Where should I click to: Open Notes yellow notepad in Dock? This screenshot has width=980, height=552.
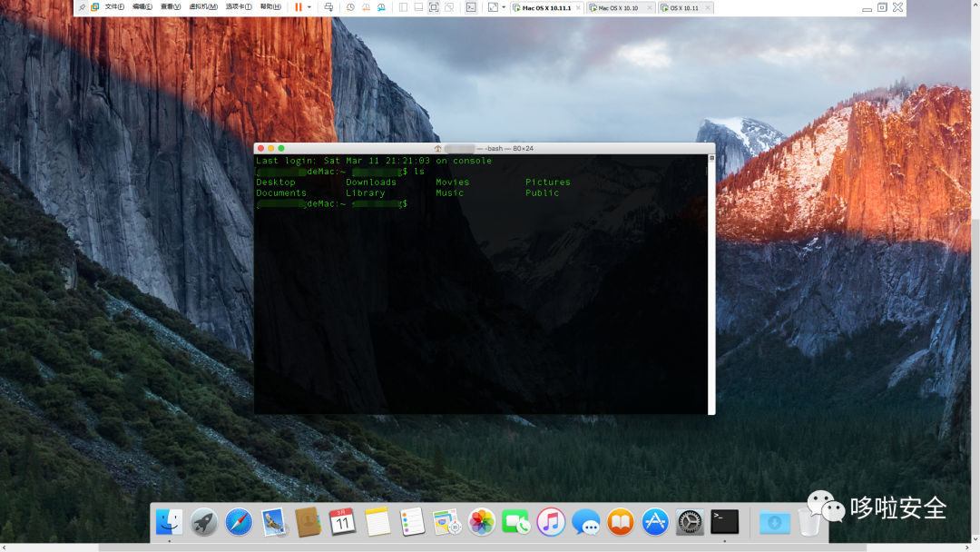(x=377, y=522)
